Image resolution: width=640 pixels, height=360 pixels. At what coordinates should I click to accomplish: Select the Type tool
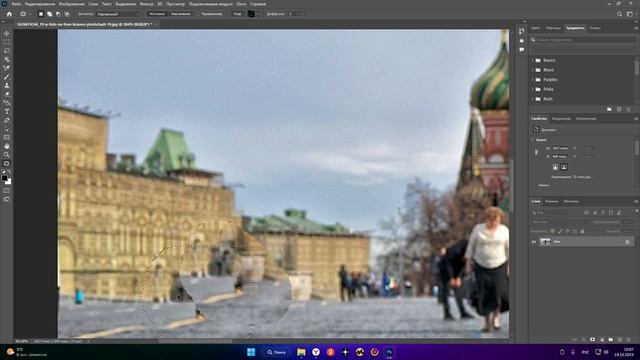[x=7, y=111]
